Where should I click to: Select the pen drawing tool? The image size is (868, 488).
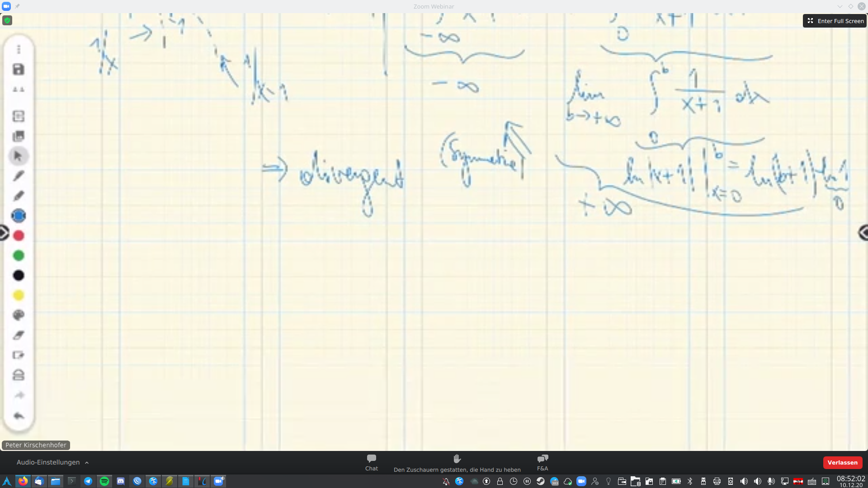[19, 176]
